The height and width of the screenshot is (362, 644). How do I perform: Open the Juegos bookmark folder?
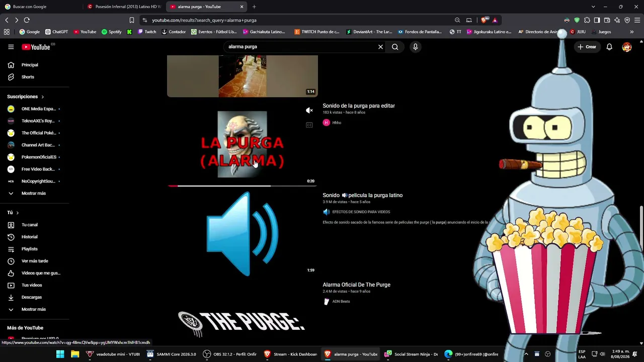(x=601, y=32)
